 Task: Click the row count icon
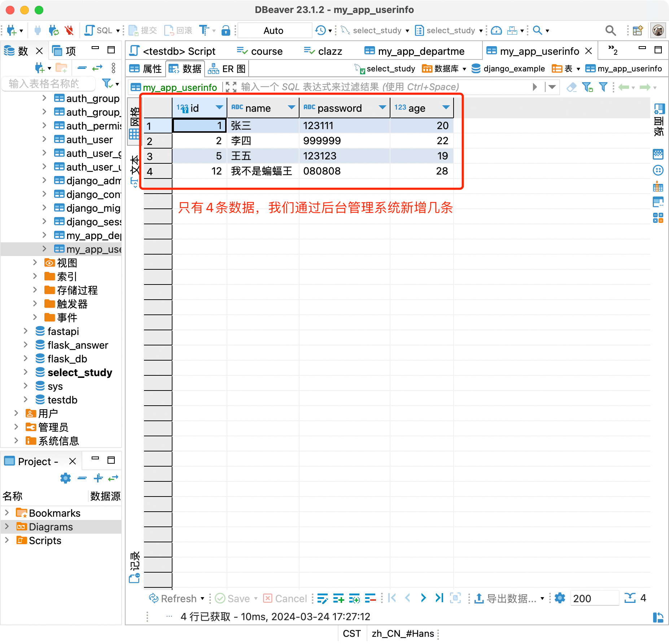pyautogui.click(x=630, y=598)
